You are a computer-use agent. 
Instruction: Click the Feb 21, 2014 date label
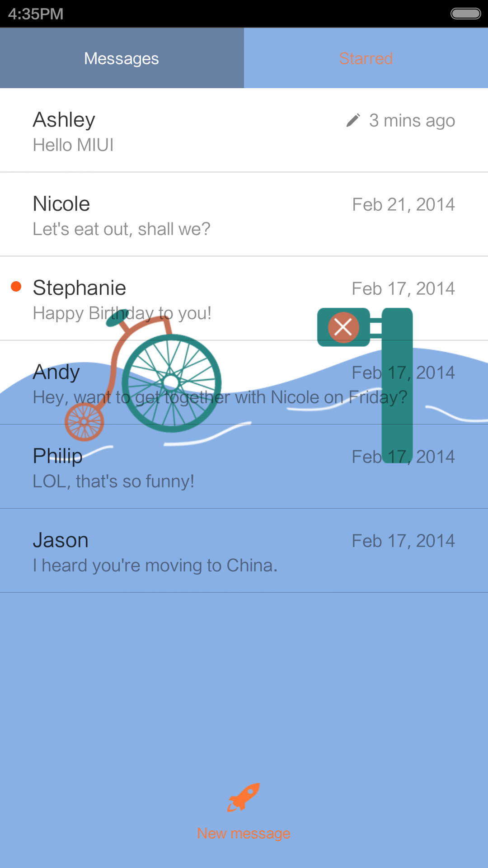(404, 204)
